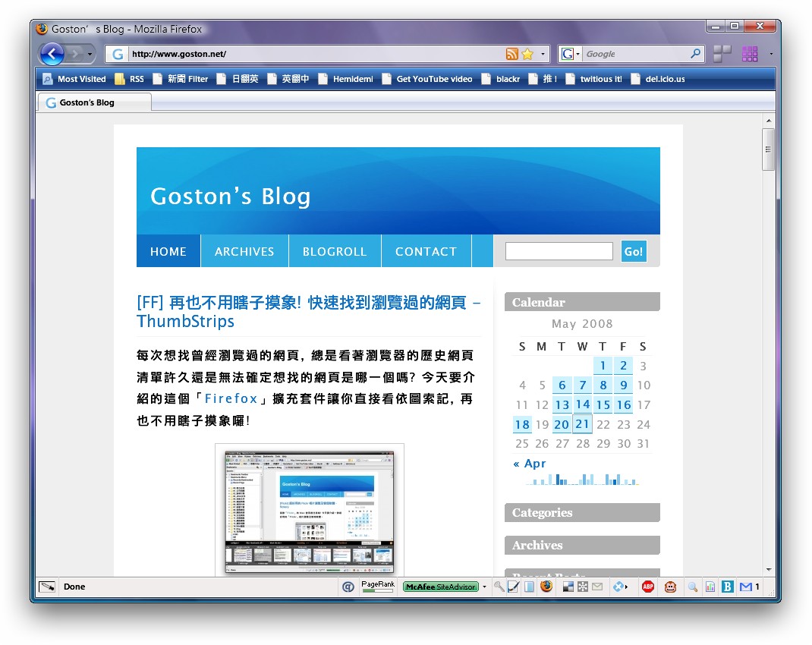This screenshot has width=812, height=645.
Task: Expand the toolbar overflow arrow after the purple grid
Action: coord(770,54)
